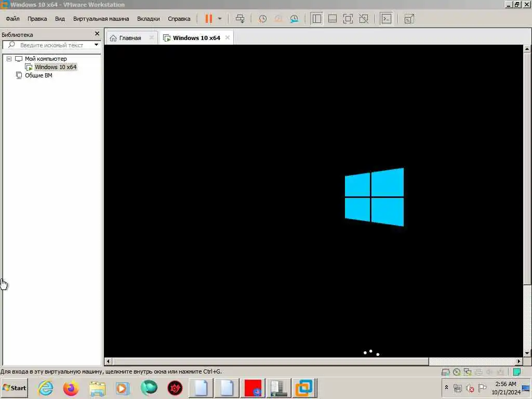Open the Action Center flag icon
The image size is (532, 399).
[482, 388]
